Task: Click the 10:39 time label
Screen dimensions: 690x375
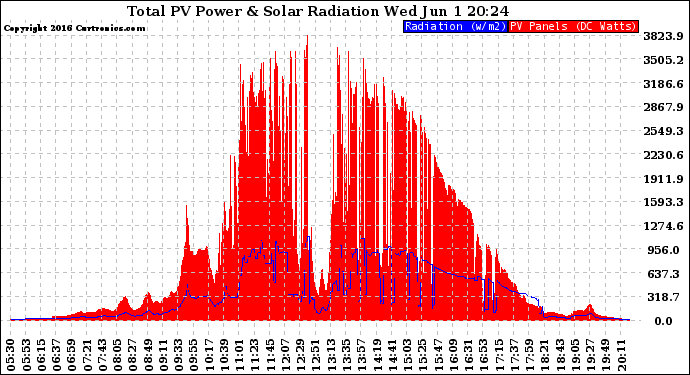Action: click(224, 355)
